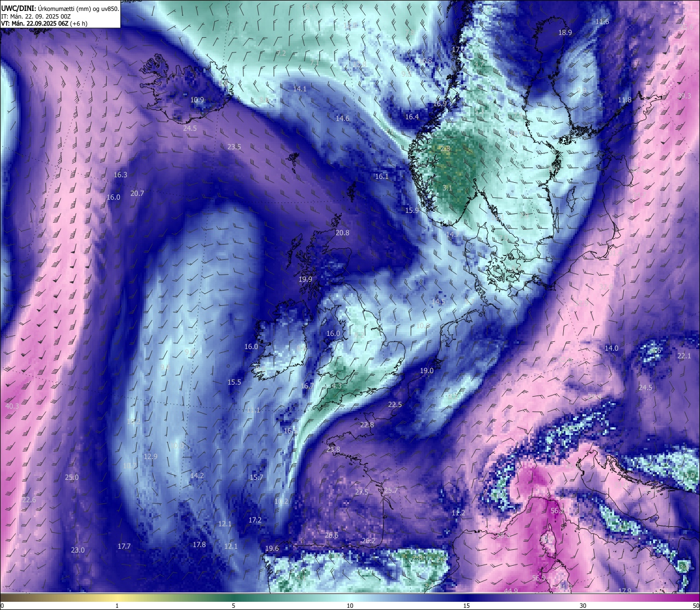Screen dimensions: 700x610
Task: Click the 20.8 value north of Scotland
Action: (342, 233)
